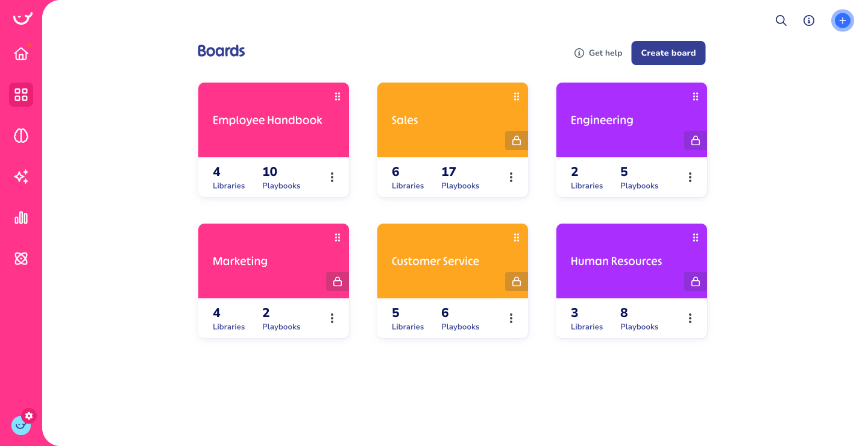Viewport: 868px width, 446px height.
Task: Toggle the lock on the Marketing board
Action: tap(337, 281)
